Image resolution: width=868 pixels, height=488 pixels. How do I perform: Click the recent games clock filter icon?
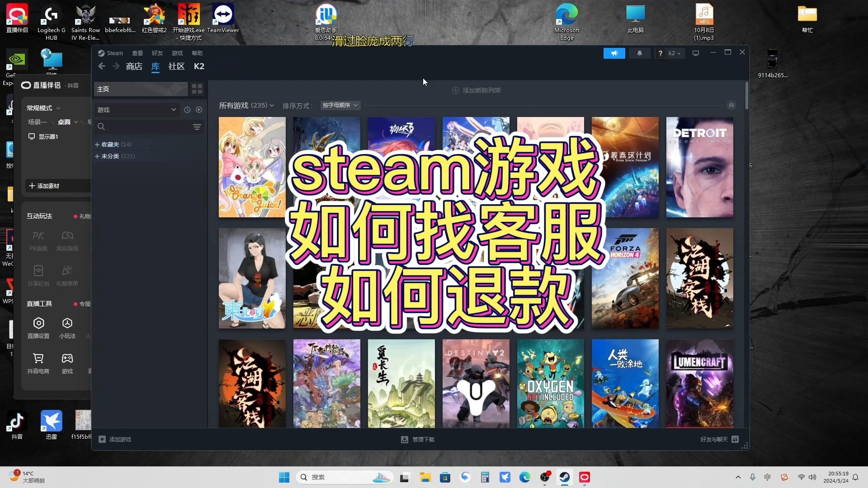point(187,110)
